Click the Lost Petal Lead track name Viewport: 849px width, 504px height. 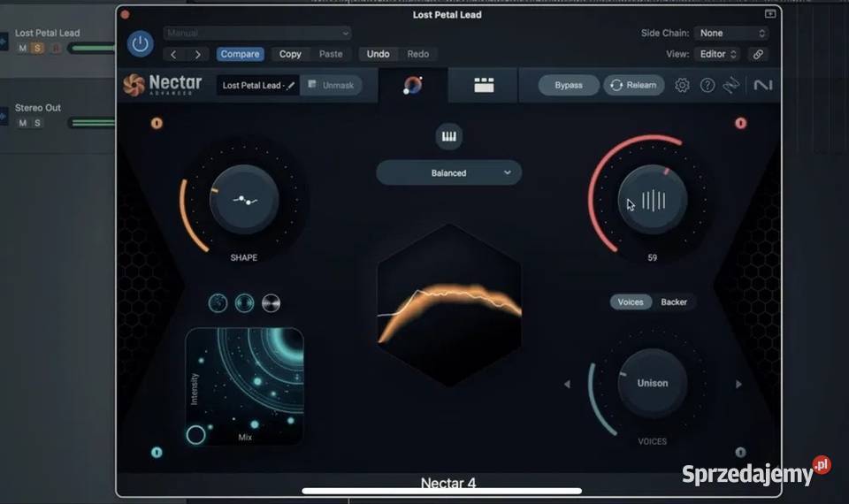tap(47, 33)
